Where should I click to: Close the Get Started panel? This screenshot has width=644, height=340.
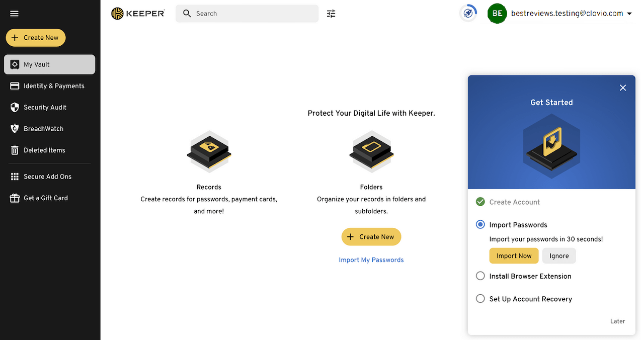pyautogui.click(x=623, y=88)
